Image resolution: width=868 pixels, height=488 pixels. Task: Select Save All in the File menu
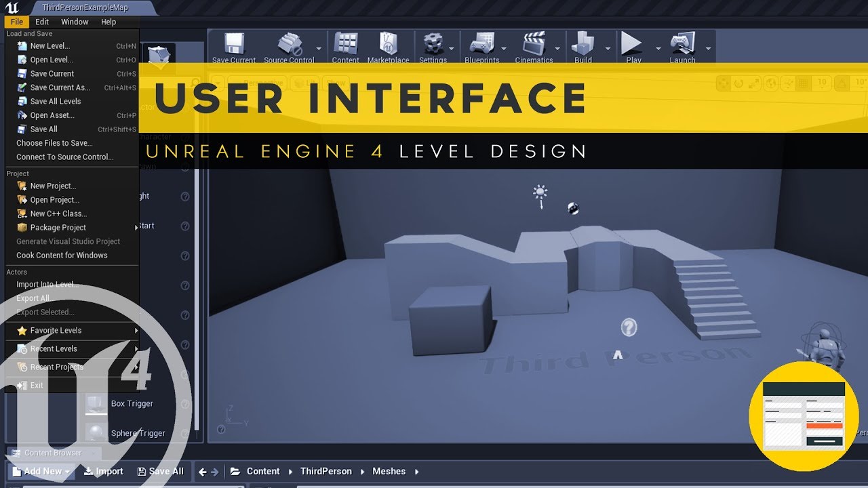[x=71, y=129]
